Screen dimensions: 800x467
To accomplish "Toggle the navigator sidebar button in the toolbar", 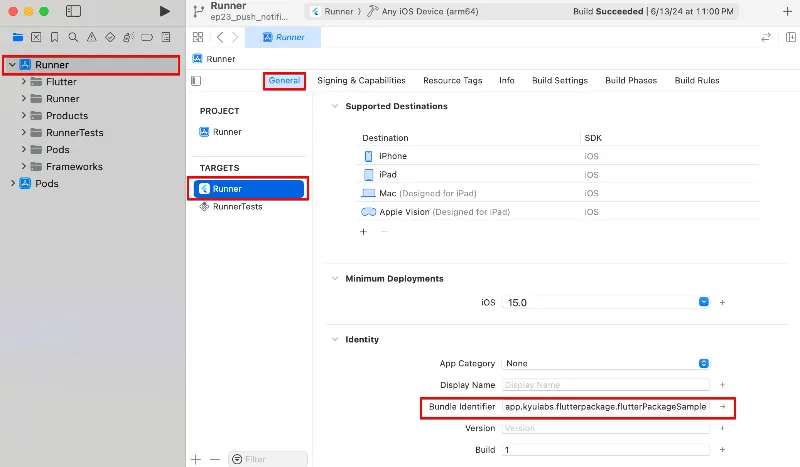I will pos(73,11).
